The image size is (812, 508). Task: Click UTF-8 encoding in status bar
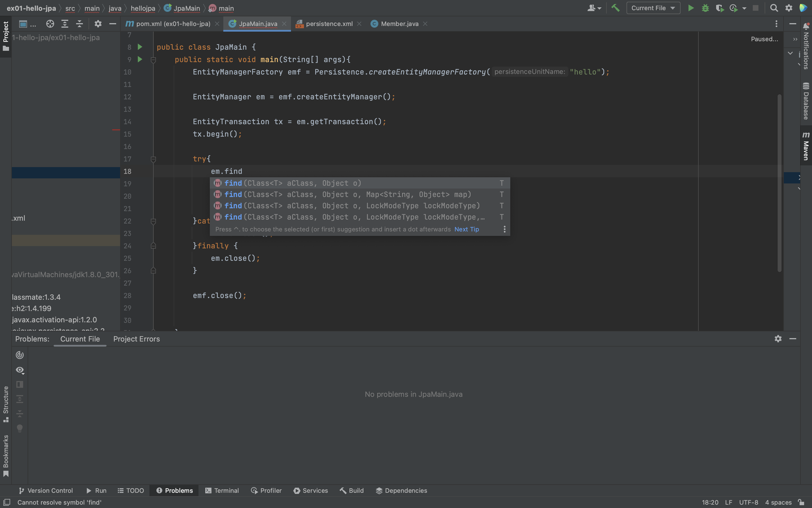pos(749,502)
